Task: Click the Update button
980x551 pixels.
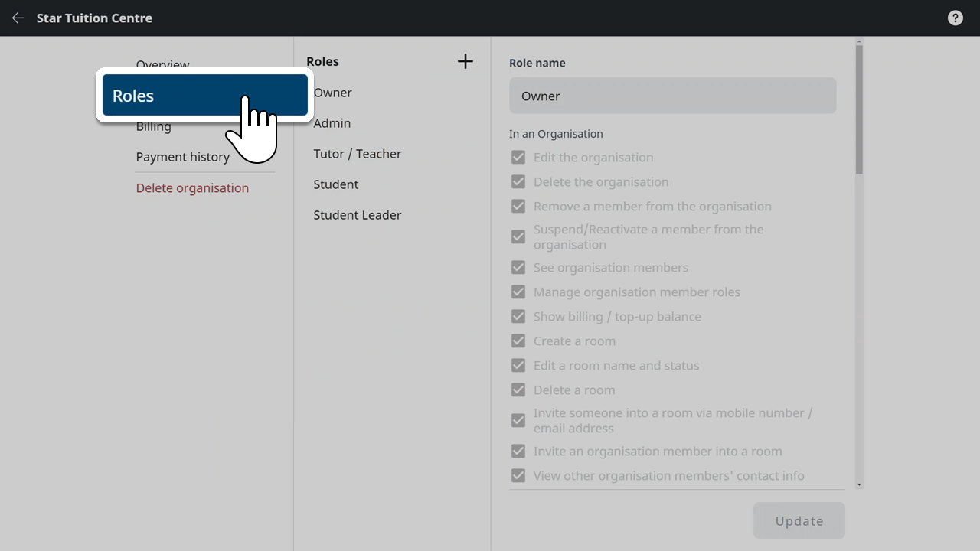Action: pos(799,521)
